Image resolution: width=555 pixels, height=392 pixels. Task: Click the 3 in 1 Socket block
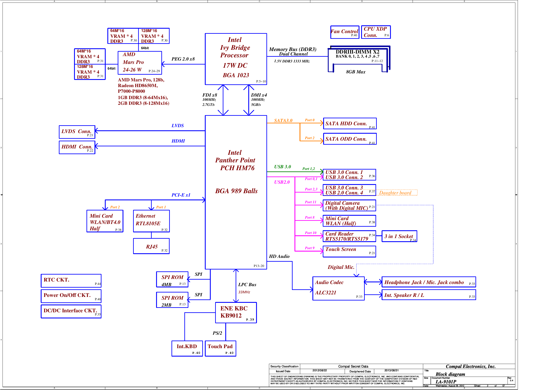click(x=399, y=236)
